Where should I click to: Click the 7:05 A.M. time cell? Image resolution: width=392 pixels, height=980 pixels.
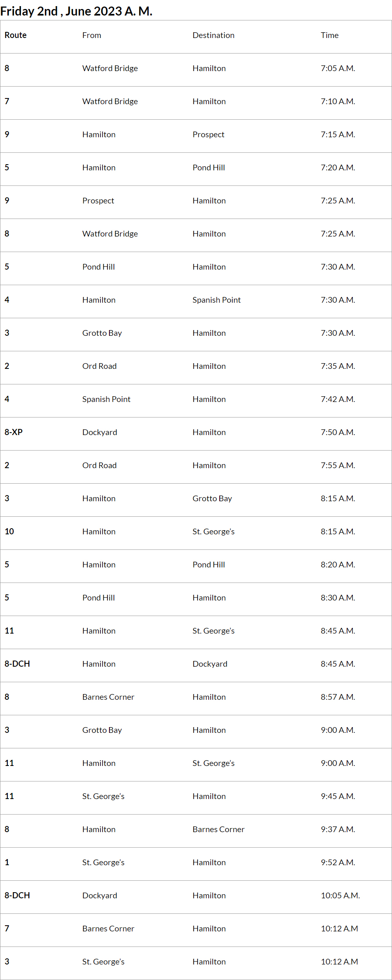pos(338,69)
